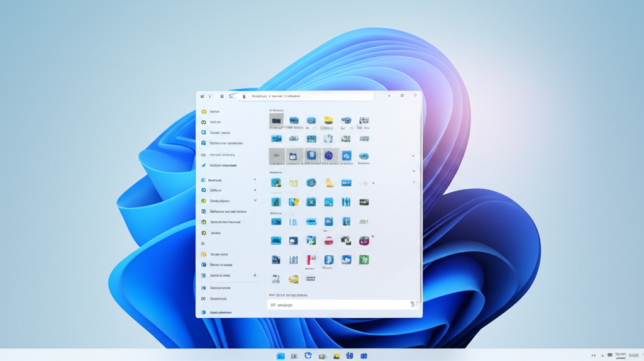This screenshot has width=644, height=361.
Task: Click the small chevron beside the maroon round icon
Action: pos(373,237)
